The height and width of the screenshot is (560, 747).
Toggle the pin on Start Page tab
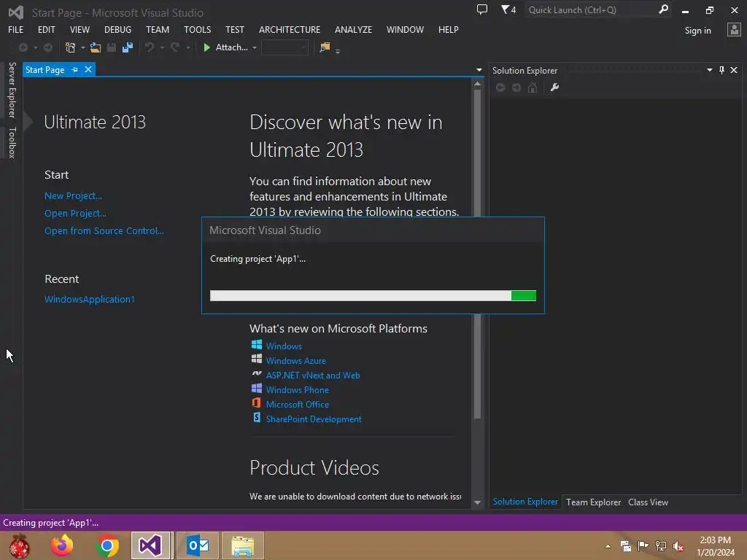[x=75, y=69]
